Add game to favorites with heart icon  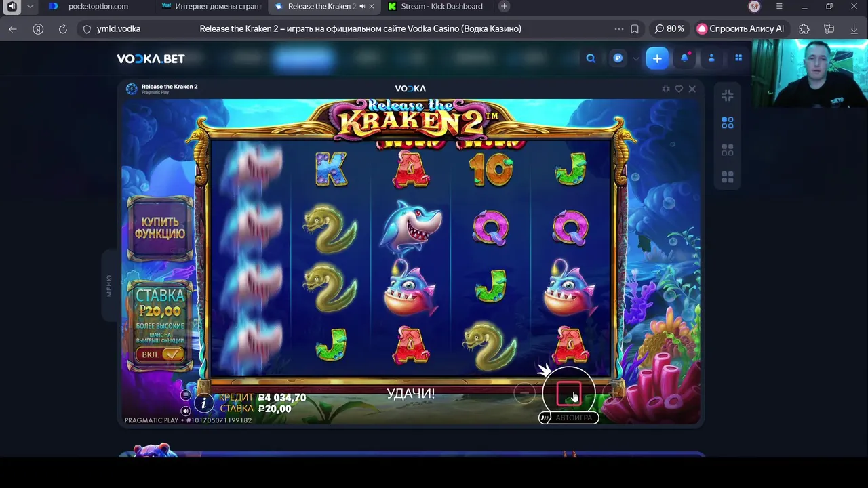coord(679,89)
